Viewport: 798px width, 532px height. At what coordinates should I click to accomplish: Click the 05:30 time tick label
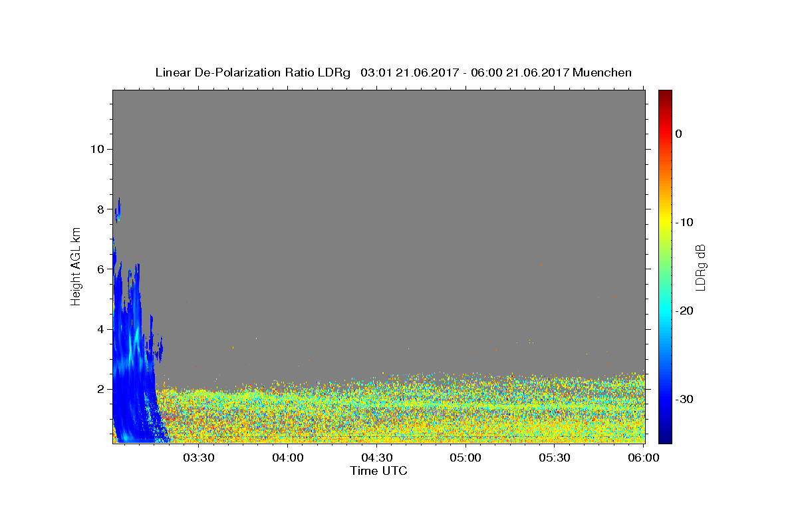coord(555,458)
